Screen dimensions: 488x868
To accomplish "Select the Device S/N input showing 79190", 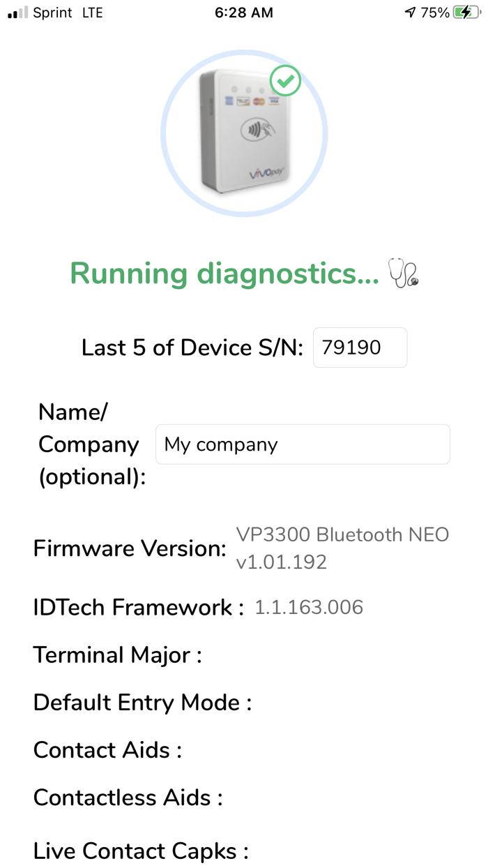I will (360, 347).
